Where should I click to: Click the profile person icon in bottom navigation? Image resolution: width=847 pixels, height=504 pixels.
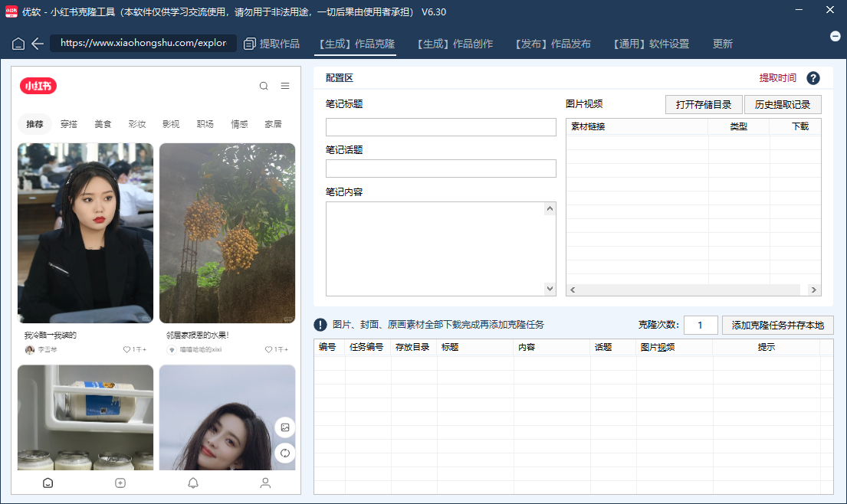click(x=264, y=483)
